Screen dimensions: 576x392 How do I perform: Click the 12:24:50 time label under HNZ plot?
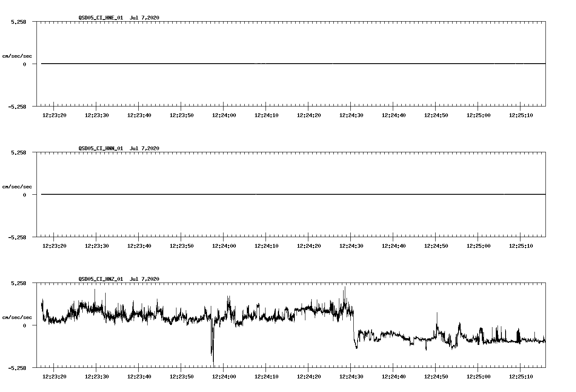pos(436,377)
